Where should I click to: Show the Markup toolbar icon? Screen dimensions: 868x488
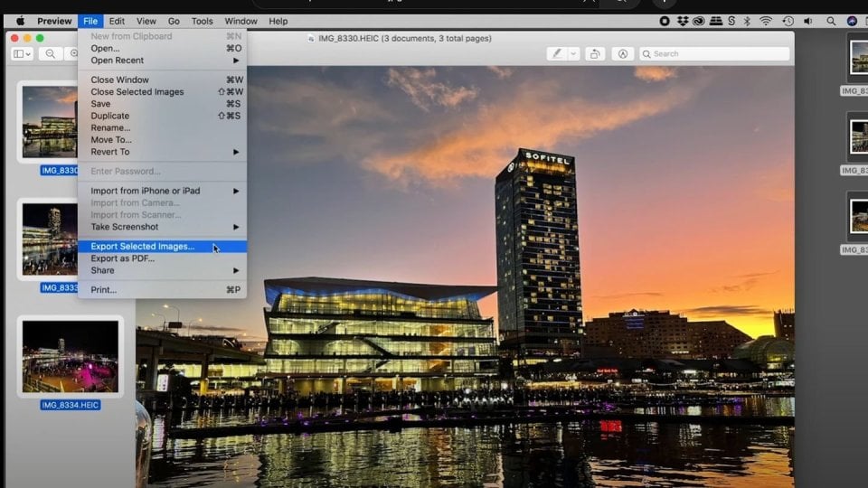(x=622, y=54)
